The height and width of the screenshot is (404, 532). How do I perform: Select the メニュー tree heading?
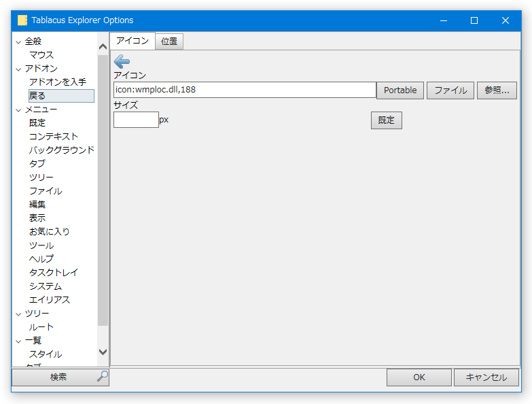(x=41, y=110)
